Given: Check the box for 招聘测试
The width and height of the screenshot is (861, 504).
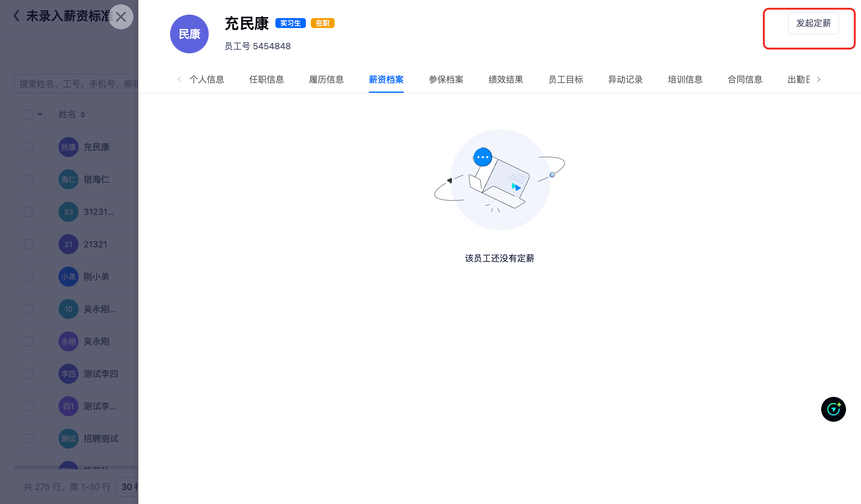Looking at the screenshot, I should click(x=29, y=439).
